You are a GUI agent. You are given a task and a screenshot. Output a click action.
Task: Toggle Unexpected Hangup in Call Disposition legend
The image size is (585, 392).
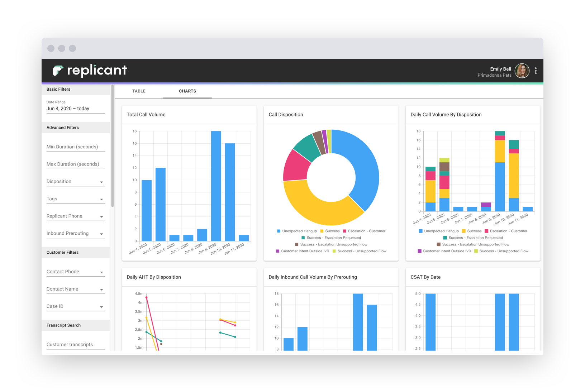point(297,231)
